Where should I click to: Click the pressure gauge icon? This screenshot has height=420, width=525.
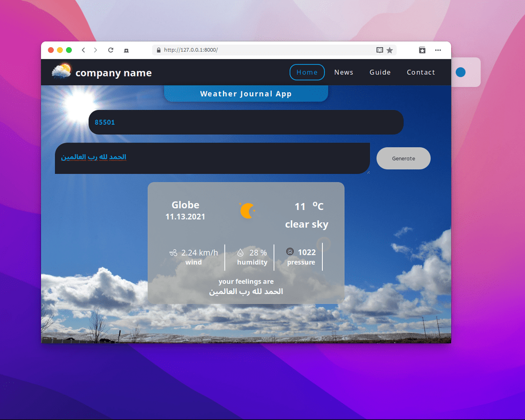click(x=290, y=251)
